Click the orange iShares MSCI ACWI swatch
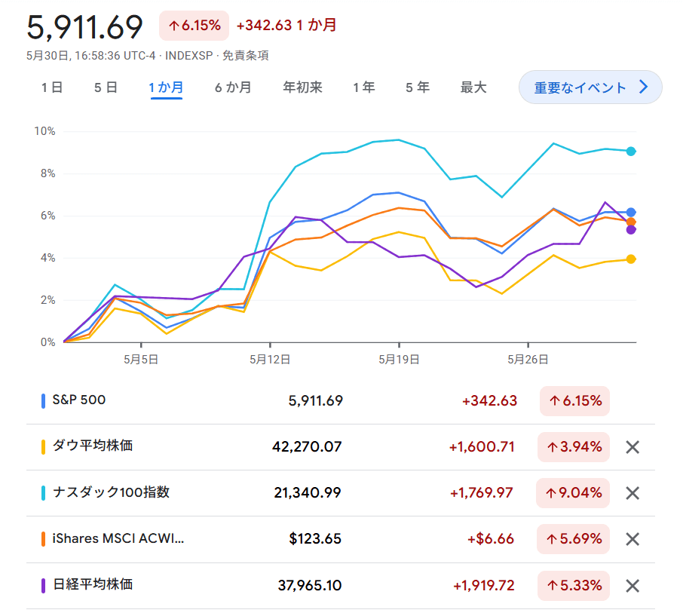This screenshot has height=616, width=683. (x=43, y=539)
